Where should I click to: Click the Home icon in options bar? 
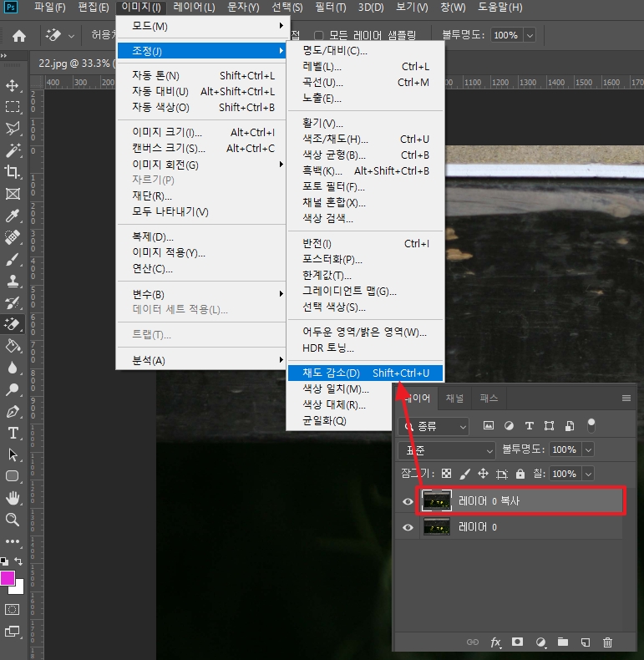(19, 36)
